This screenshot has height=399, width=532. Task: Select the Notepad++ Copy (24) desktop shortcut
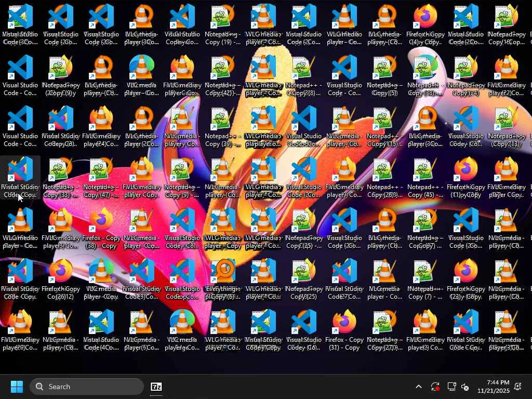click(465, 75)
